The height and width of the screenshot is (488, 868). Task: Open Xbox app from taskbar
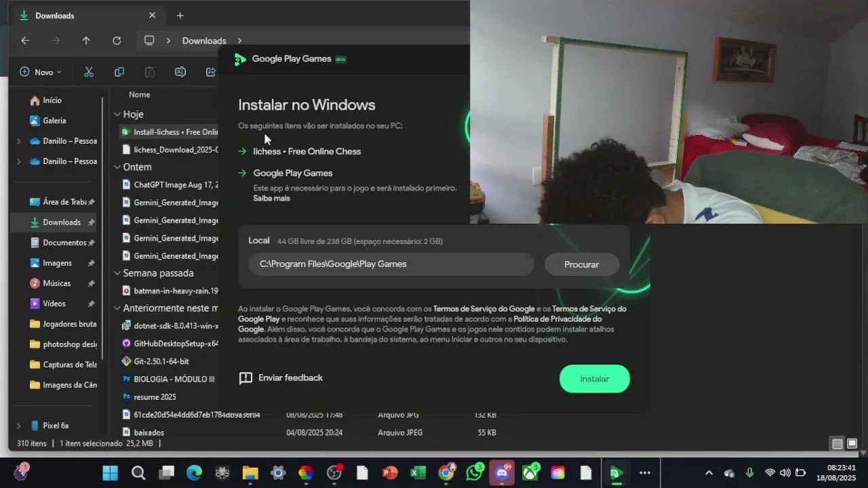pyautogui.click(x=530, y=472)
